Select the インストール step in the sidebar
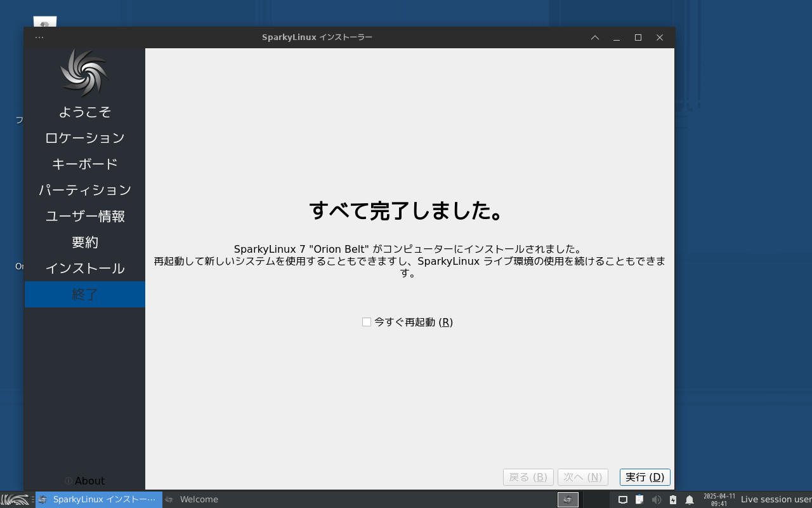 tap(85, 268)
